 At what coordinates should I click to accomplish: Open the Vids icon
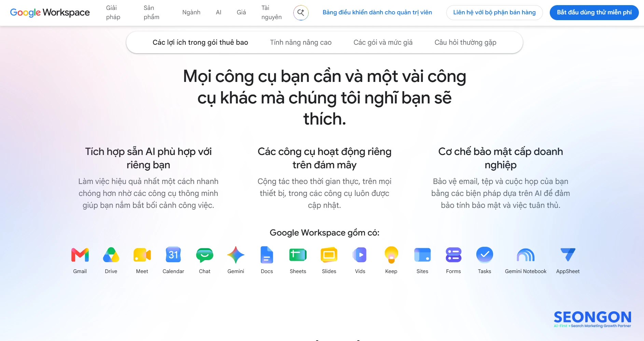point(360,255)
